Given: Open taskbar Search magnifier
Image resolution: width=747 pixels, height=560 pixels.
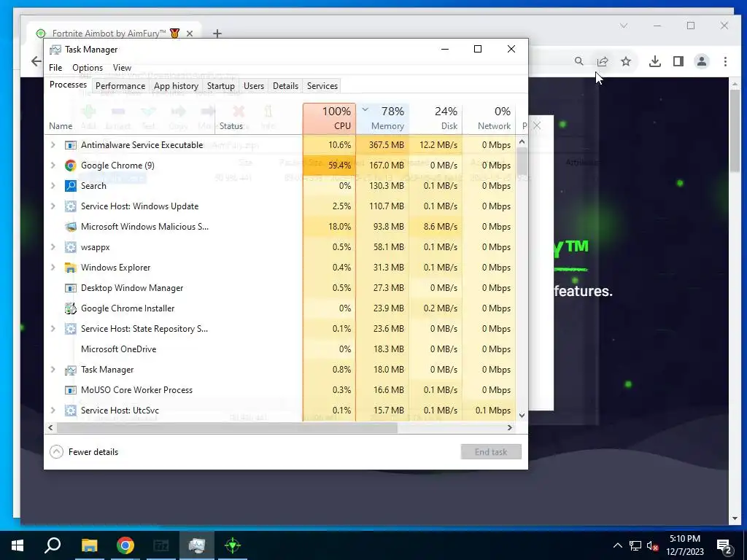Looking at the screenshot, I should pyautogui.click(x=53, y=545).
